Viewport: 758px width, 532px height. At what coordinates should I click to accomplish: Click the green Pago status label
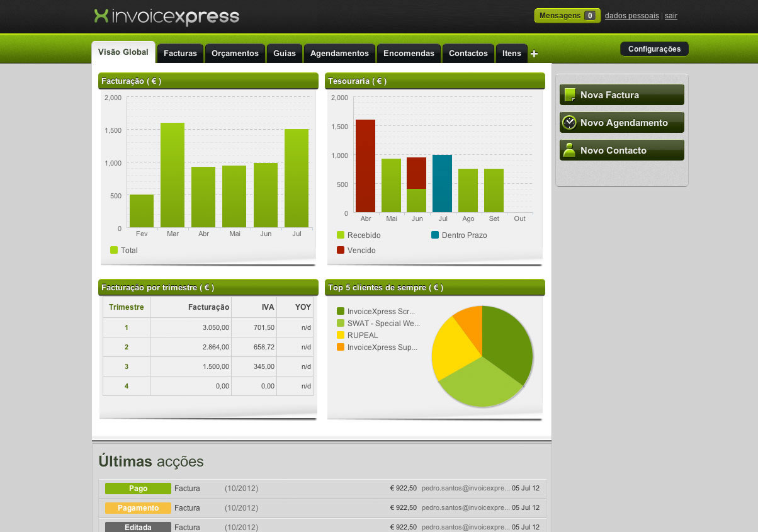coord(138,489)
